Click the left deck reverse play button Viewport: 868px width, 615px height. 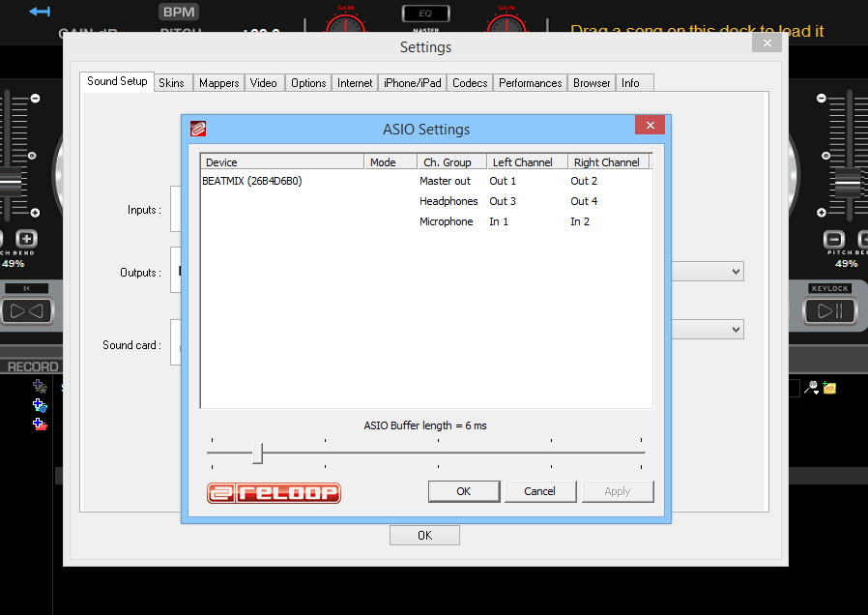point(26,310)
